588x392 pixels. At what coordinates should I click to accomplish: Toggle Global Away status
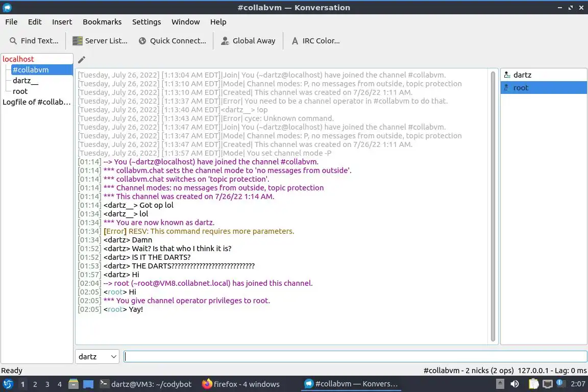248,41
